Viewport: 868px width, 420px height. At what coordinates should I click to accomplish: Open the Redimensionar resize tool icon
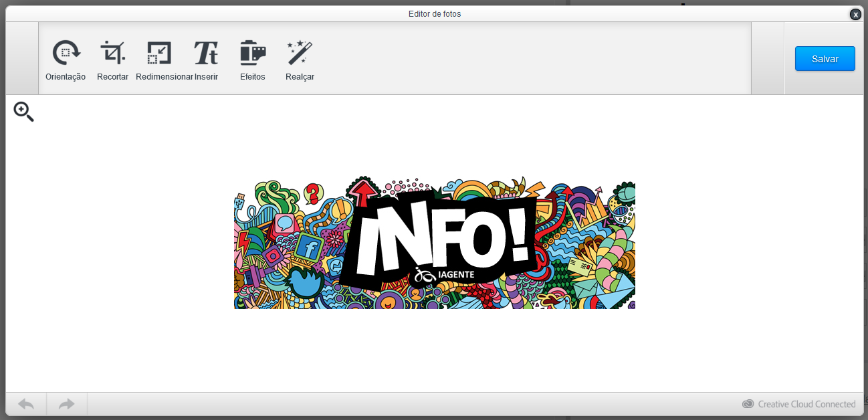[159, 53]
